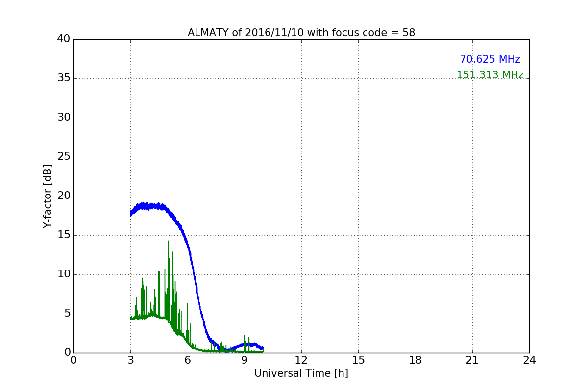Image resolution: width=588 pixels, height=392 pixels.
Task: Click the x-axis tick label '24'
Action: coord(529,360)
